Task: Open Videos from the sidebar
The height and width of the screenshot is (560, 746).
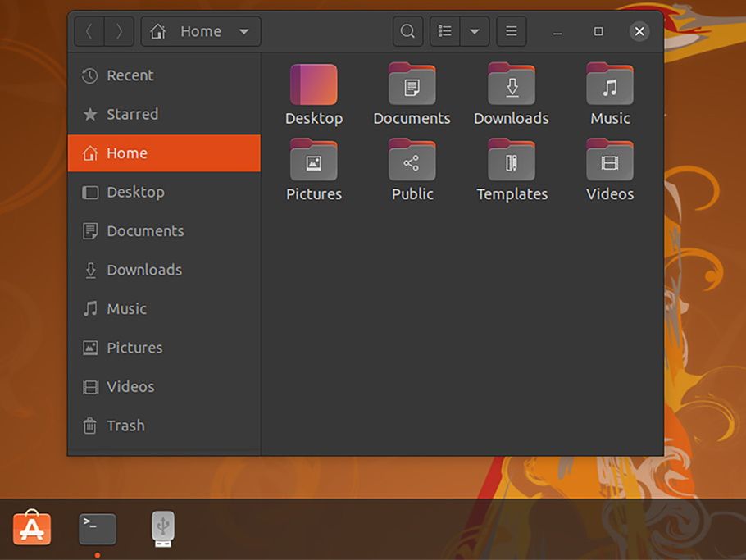Action: click(130, 386)
